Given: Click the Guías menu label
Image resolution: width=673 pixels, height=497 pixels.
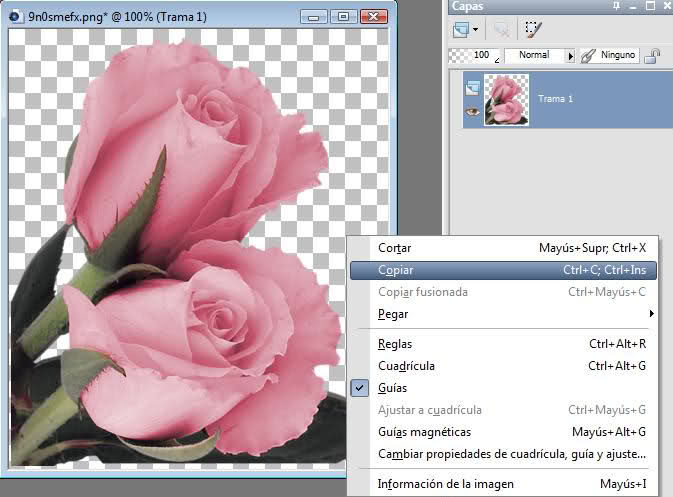Looking at the screenshot, I should tap(392, 388).
